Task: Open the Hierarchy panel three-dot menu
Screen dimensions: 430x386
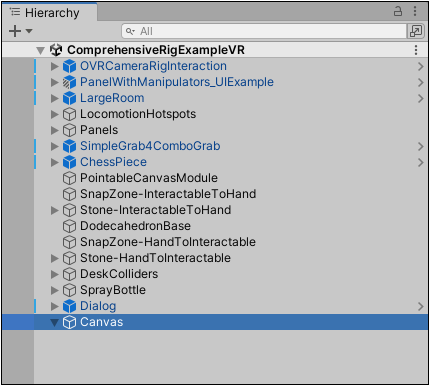Action: coord(415,11)
